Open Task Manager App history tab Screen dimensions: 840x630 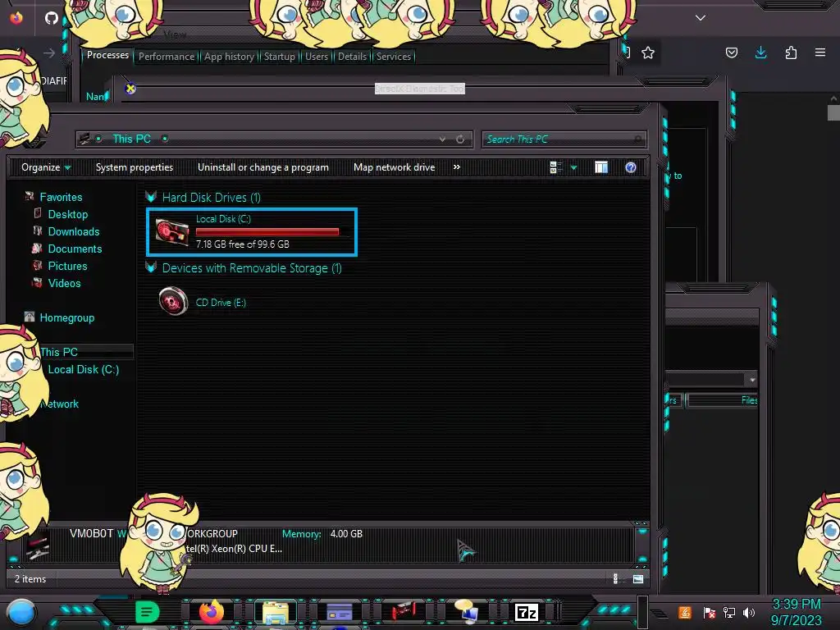coord(230,57)
